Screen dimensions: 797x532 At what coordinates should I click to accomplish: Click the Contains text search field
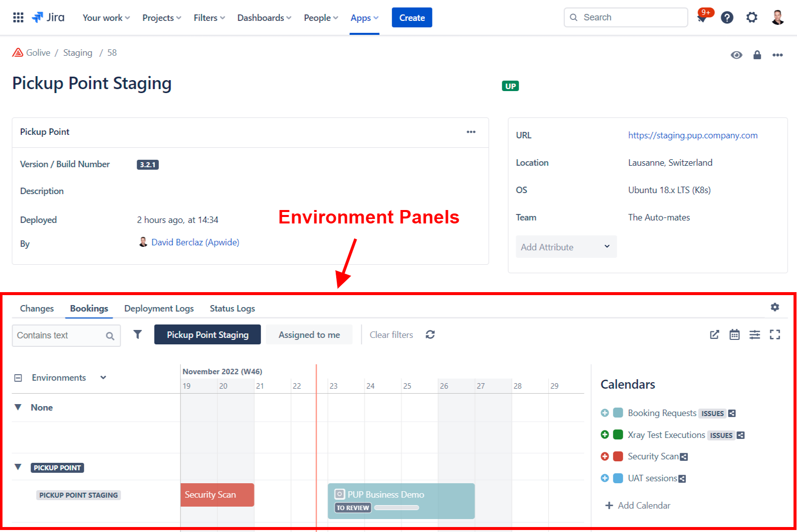[x=60, y=335]
